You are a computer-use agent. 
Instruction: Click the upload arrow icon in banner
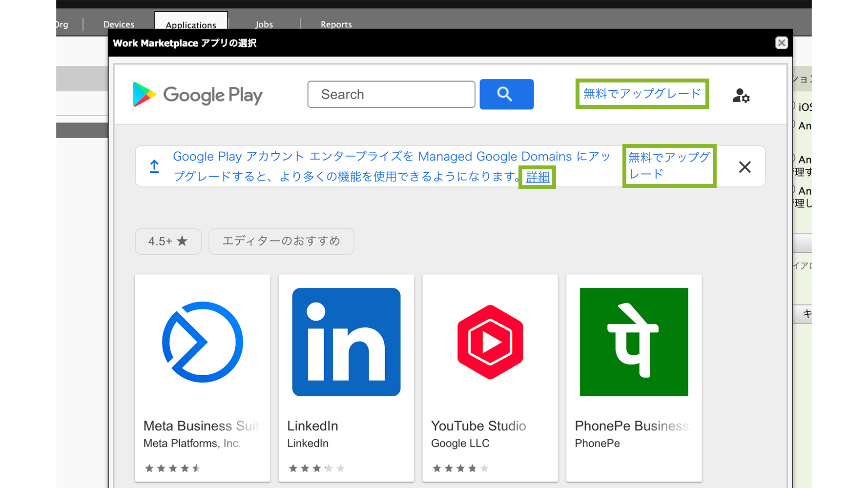click(x=154, y=166)
